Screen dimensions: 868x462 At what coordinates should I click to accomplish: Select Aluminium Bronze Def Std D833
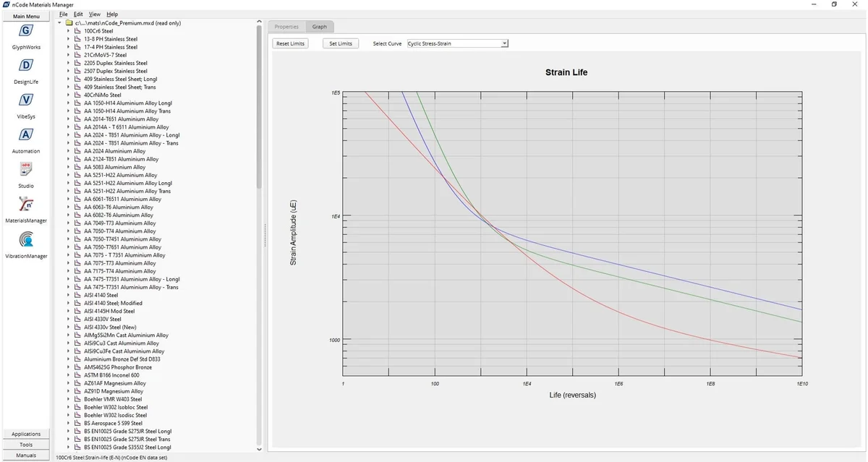122,359
